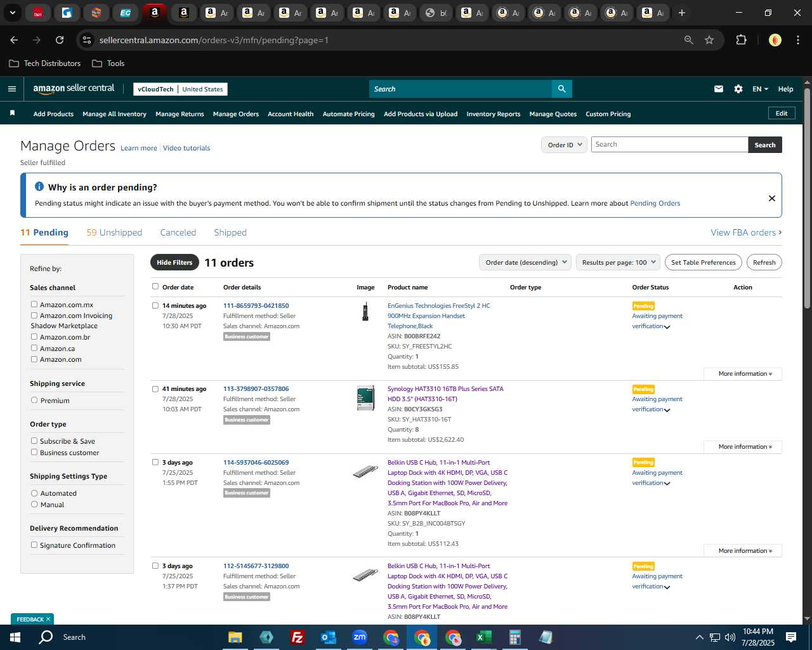Image resolution: width=812 pixels, height=650 pixels.
Task: Click the Hide Filters button
Action: (174, 262)
